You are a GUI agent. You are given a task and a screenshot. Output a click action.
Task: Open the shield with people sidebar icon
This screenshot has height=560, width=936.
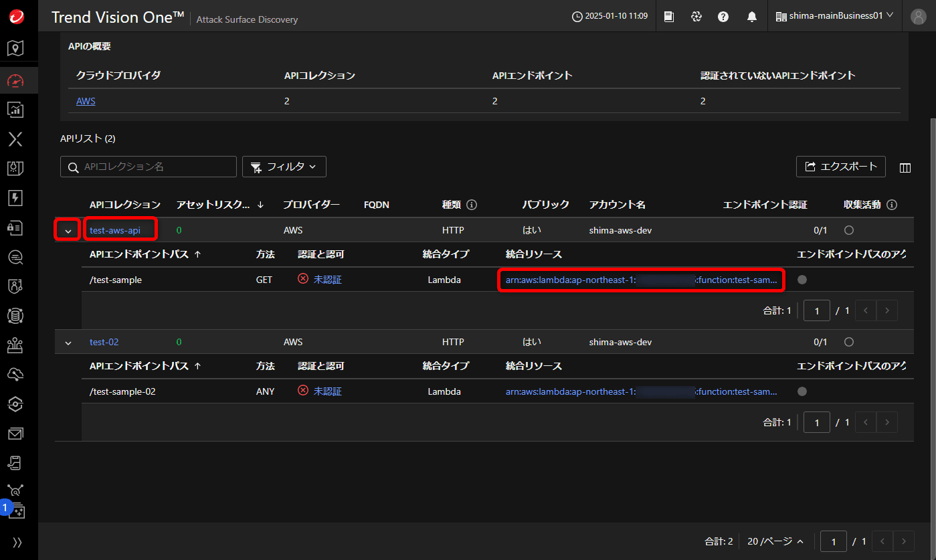15,286
